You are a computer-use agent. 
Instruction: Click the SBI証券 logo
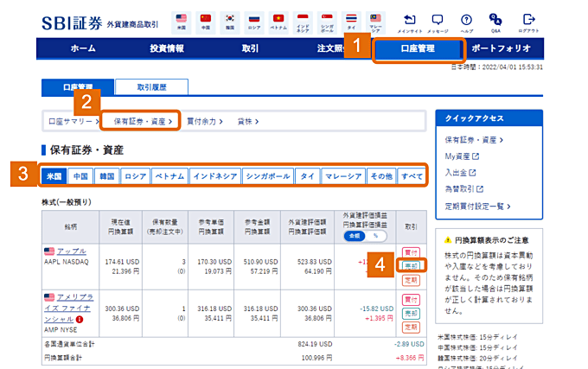[72, 23]
